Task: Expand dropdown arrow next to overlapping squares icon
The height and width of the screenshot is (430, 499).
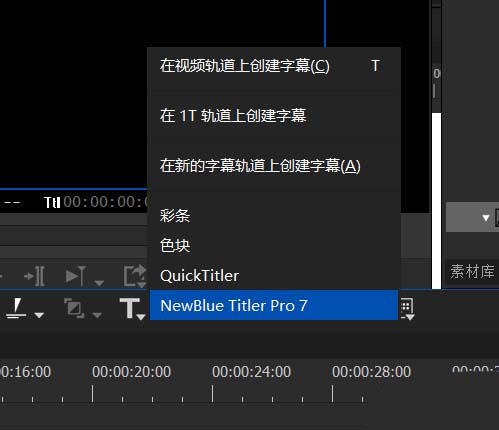Action: pos(97,315)
